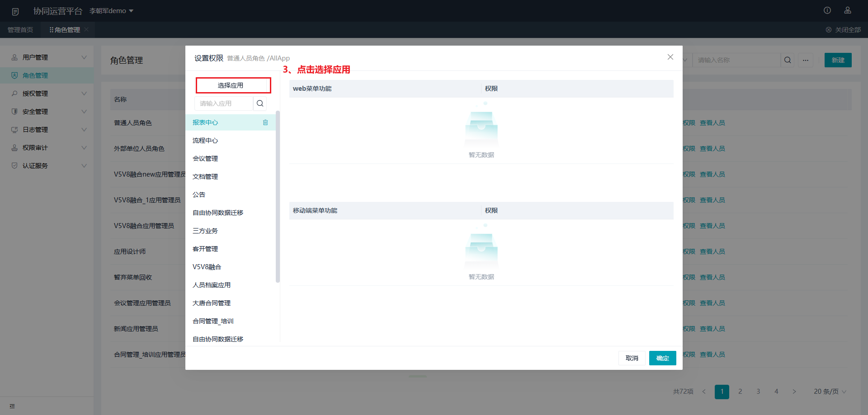
Task: Open the 20 条/页 page size dropdown
Action: [x=830, y=392]
